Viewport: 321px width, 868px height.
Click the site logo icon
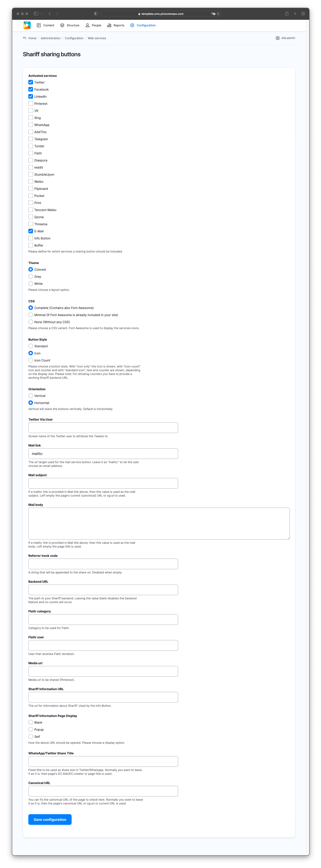pos(27,25)
